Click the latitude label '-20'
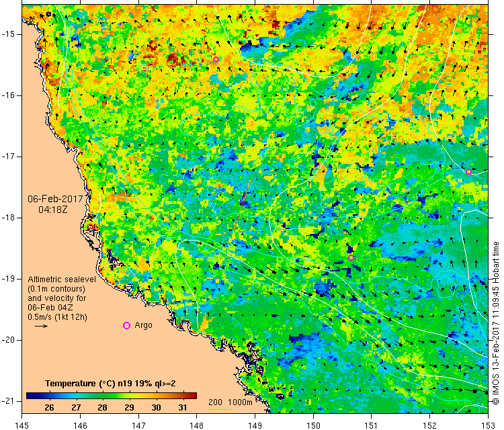 click(x=7, y=340)
